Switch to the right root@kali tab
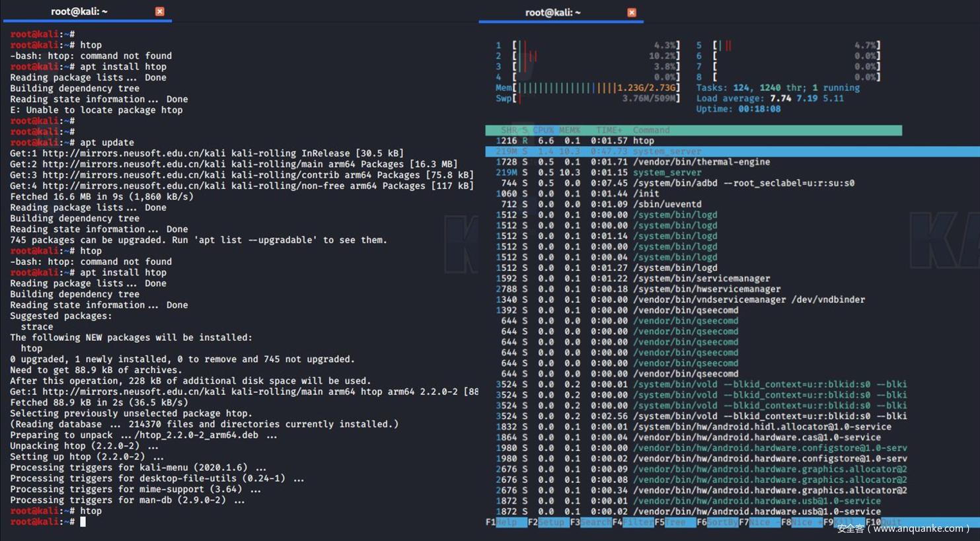The image size is (980, 541). tap(552, 12)
